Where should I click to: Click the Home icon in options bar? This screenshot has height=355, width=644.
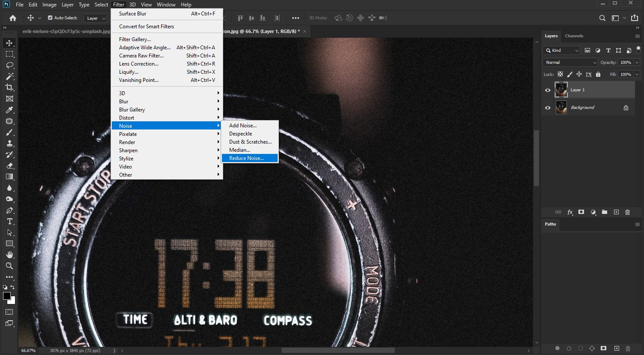(13, 18)
